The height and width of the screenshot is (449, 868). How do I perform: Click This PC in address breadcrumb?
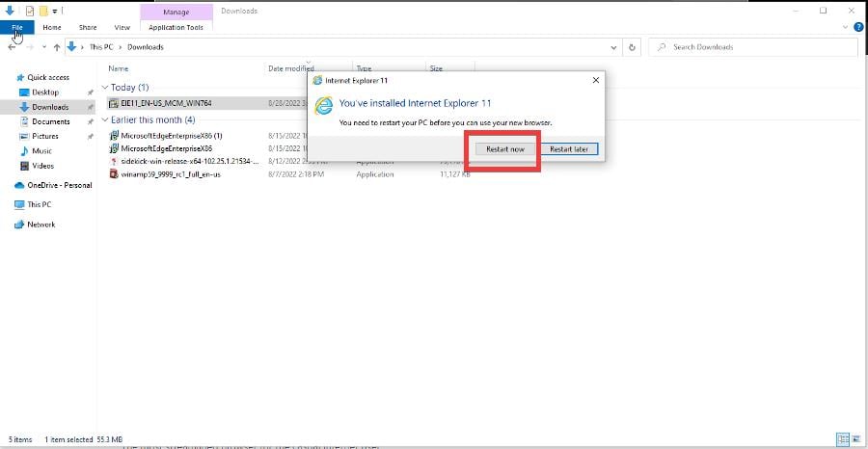[x=101, y=47]
